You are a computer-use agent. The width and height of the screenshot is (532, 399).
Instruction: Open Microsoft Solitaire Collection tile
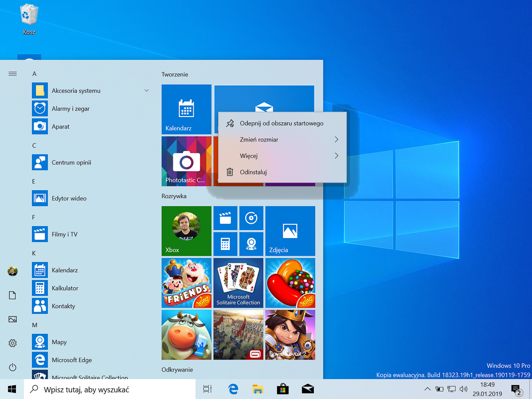pos(239,283)
